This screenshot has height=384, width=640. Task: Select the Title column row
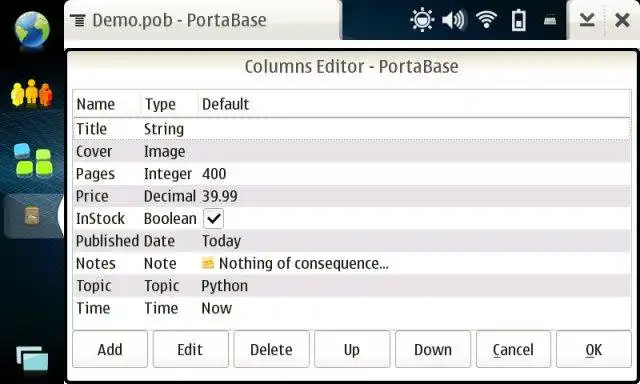[x=352, y=129]
